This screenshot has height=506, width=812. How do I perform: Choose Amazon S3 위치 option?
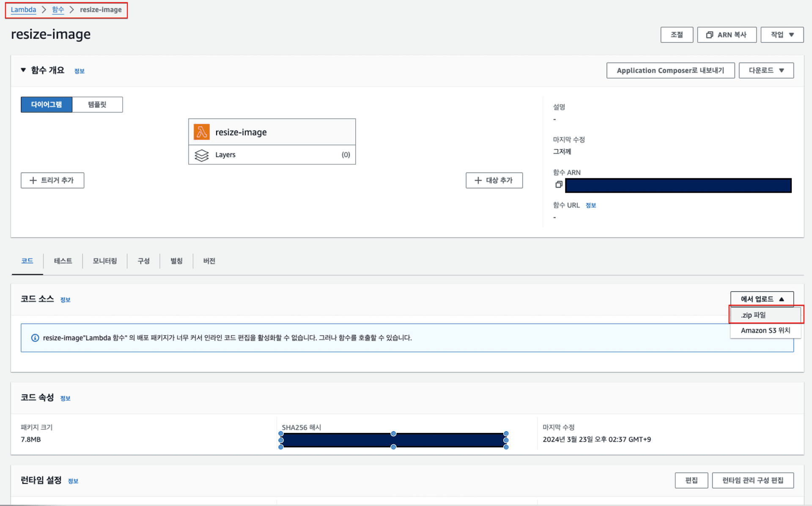(x=765, y=331)
